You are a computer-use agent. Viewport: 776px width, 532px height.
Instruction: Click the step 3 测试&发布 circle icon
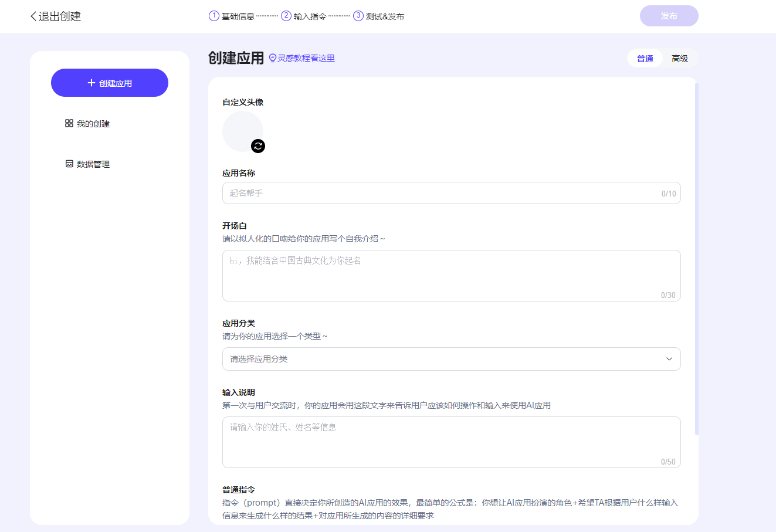358,16
